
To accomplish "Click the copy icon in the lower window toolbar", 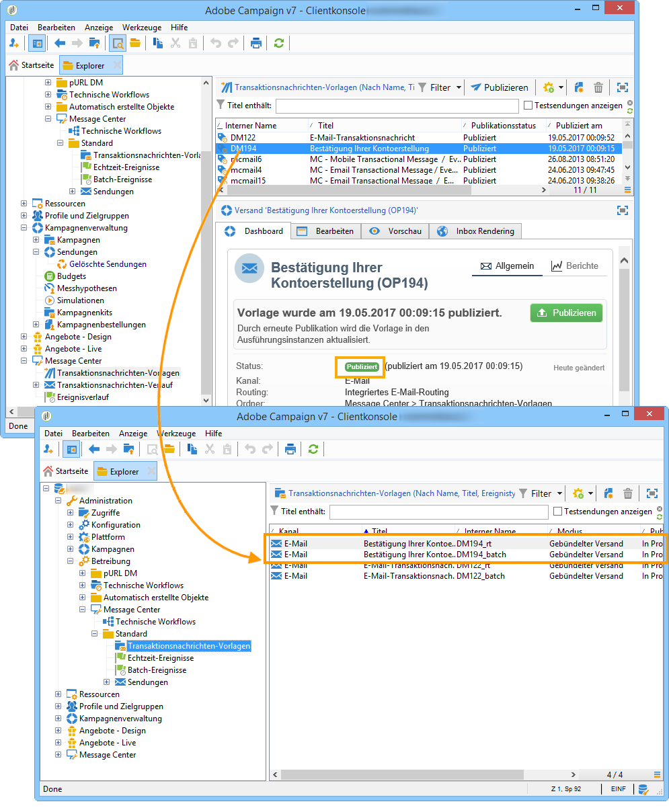I will [x=192, y=449].
